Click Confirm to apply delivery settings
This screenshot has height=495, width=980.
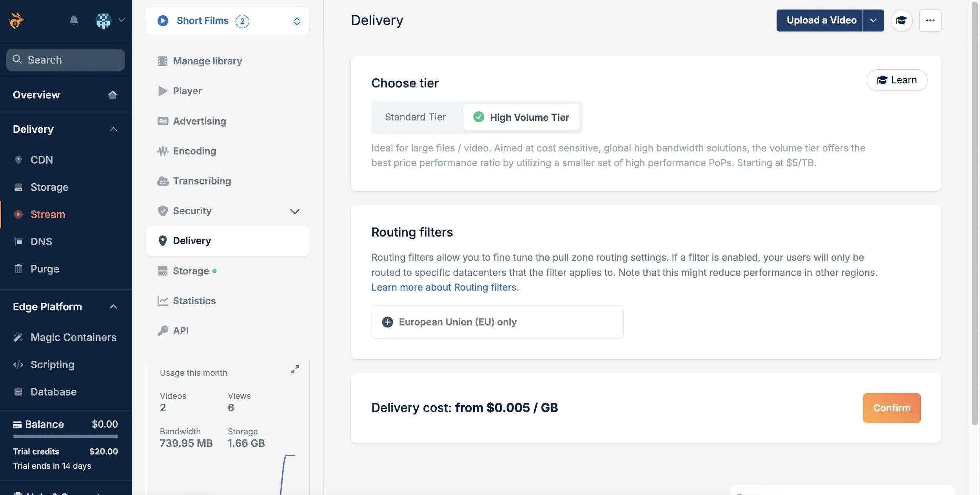click(891, 408)
